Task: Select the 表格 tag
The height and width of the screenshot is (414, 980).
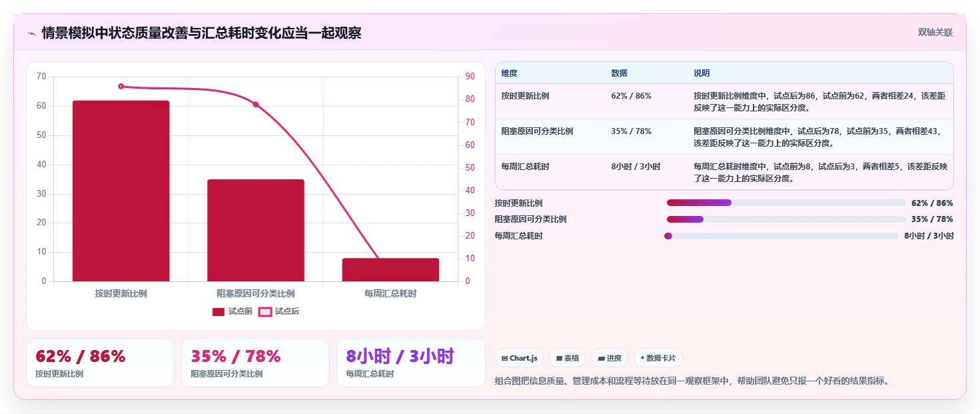Action: coord(567,358)
